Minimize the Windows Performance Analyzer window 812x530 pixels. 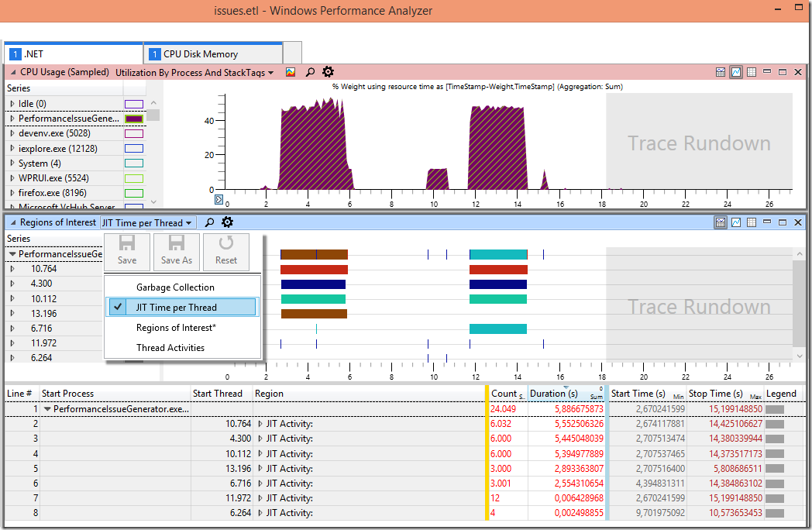coord(778,9)
